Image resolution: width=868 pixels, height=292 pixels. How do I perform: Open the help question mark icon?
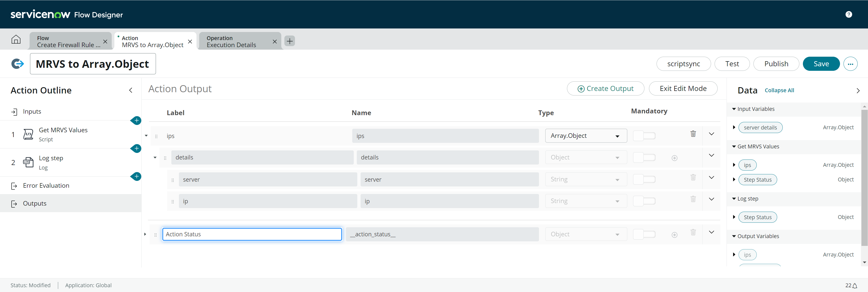pyautogui.click(x=849, y=14)
